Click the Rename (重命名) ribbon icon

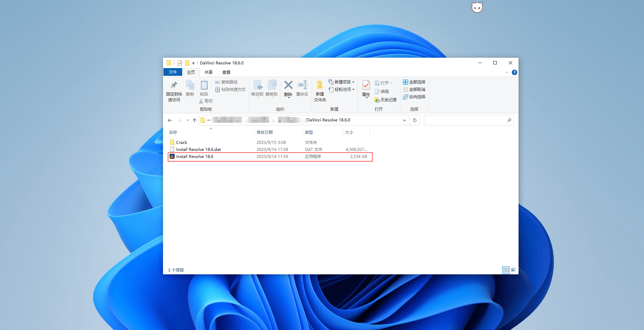pyautogui.click(x=302, y=86)
